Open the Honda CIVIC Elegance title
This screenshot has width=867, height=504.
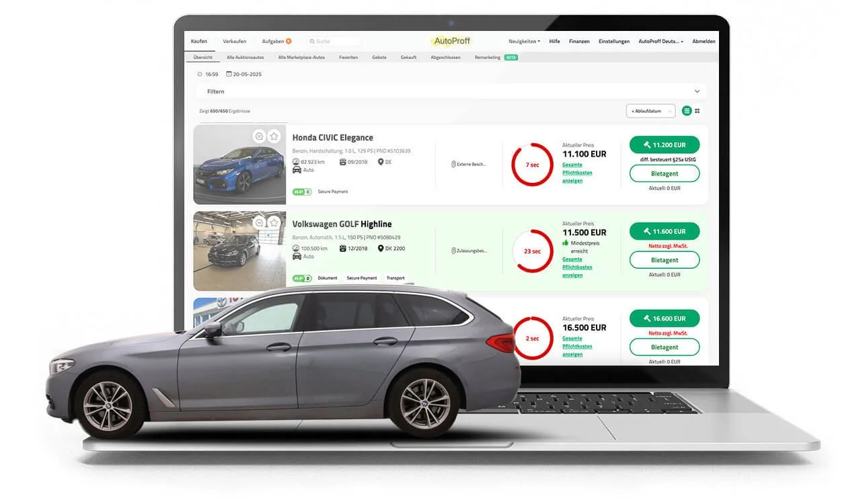point(332,138)
